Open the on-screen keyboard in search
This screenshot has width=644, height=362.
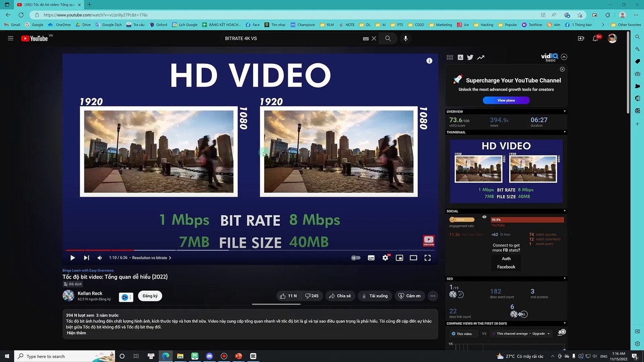click(366, 38)
